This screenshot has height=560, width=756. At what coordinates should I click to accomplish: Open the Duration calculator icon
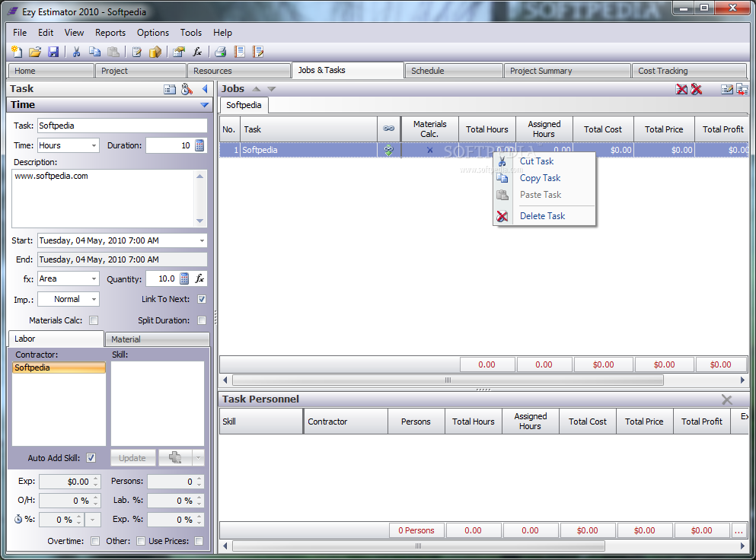199,145
